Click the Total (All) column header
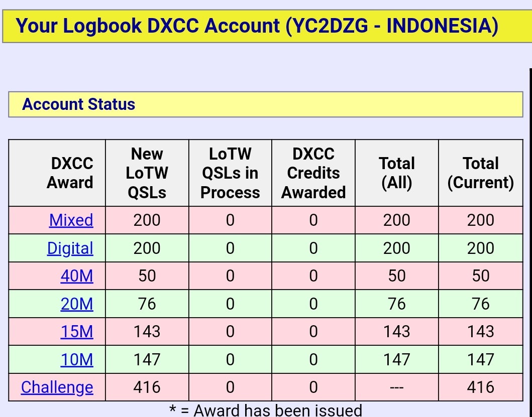532x417 pixels. [x=397, y=173]
